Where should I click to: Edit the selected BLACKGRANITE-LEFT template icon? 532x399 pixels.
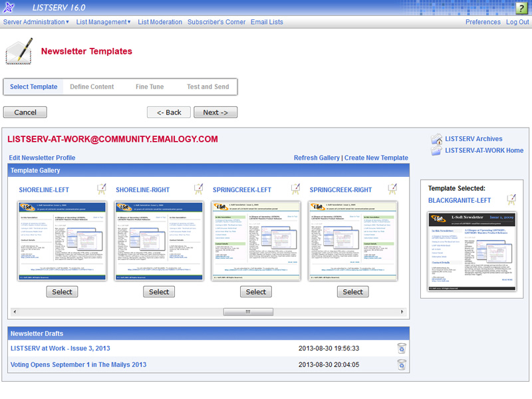coord(511,200)
